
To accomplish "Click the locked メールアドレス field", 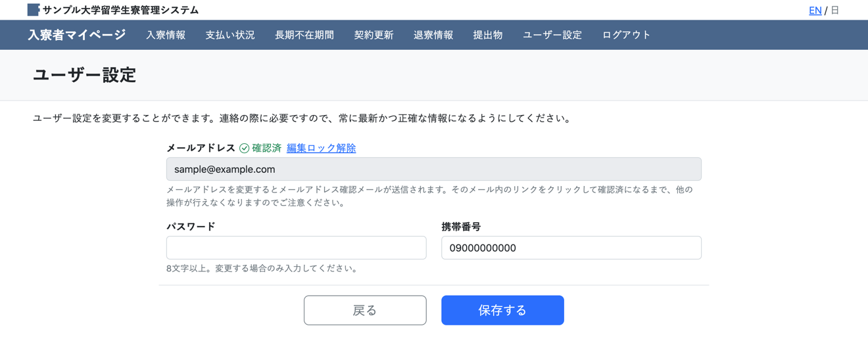I will [x=433, y=169].
